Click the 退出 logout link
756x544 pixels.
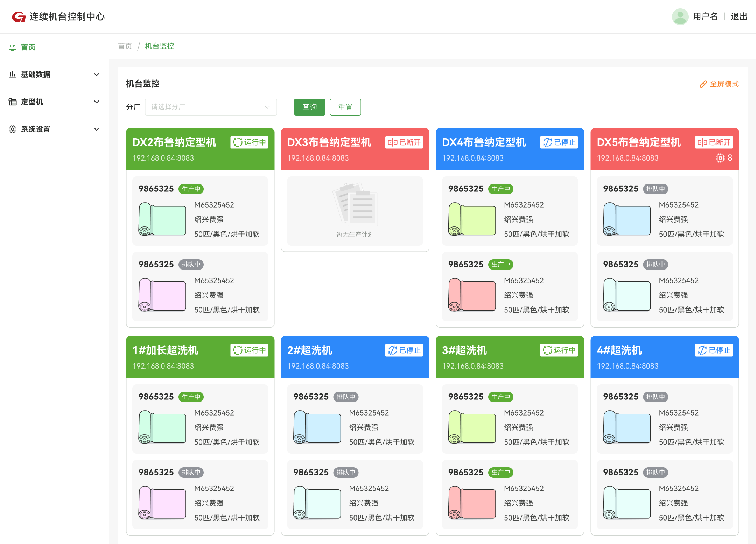click(739, 16)
